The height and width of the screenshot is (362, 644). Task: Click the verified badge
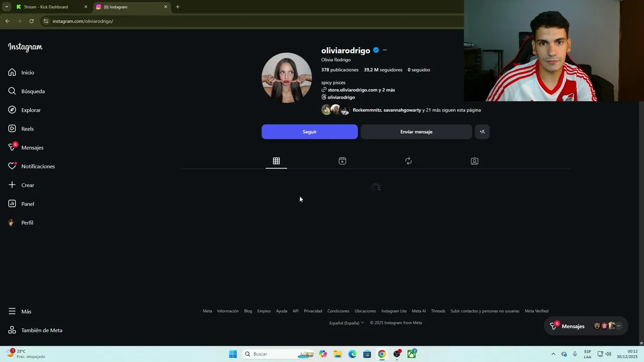376,50
